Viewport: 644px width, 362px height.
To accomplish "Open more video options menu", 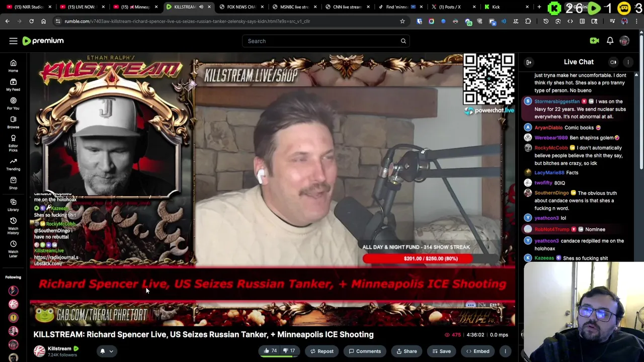I will [x=505, y=351].
